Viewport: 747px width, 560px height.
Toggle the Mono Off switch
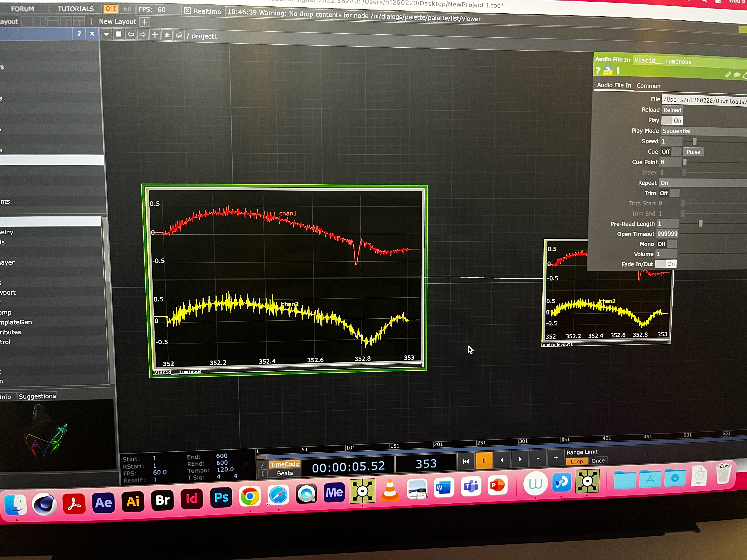[667, 244]
